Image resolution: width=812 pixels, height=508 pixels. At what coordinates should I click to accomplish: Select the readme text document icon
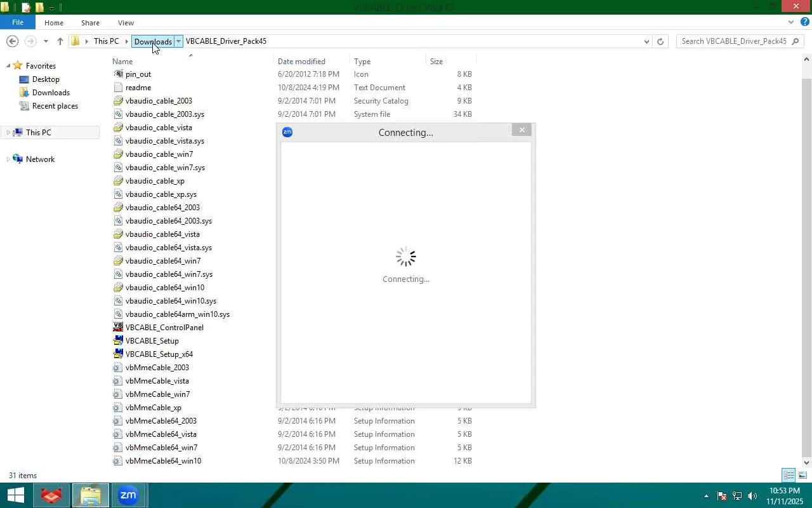(118, 88)
